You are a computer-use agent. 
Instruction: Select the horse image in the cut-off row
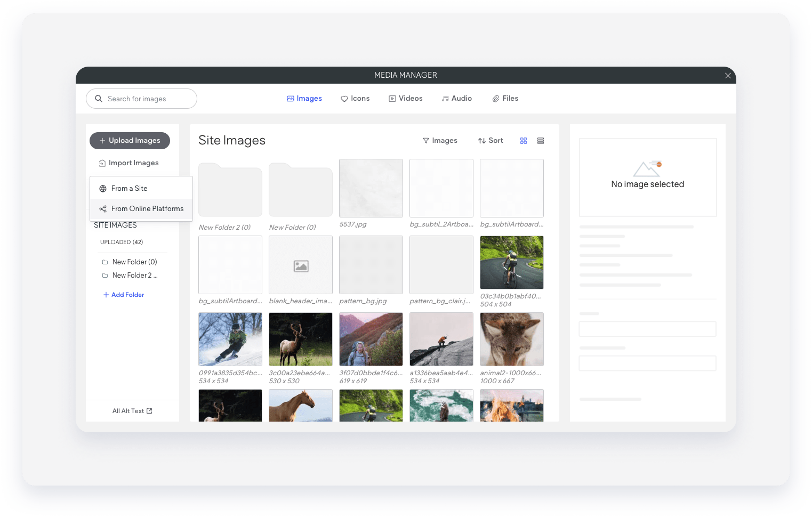coord(301,406)
